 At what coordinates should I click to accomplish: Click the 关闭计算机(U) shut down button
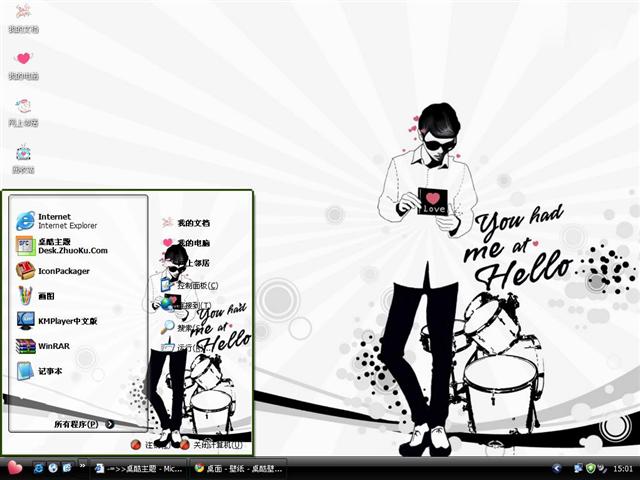tap(211, 443)
